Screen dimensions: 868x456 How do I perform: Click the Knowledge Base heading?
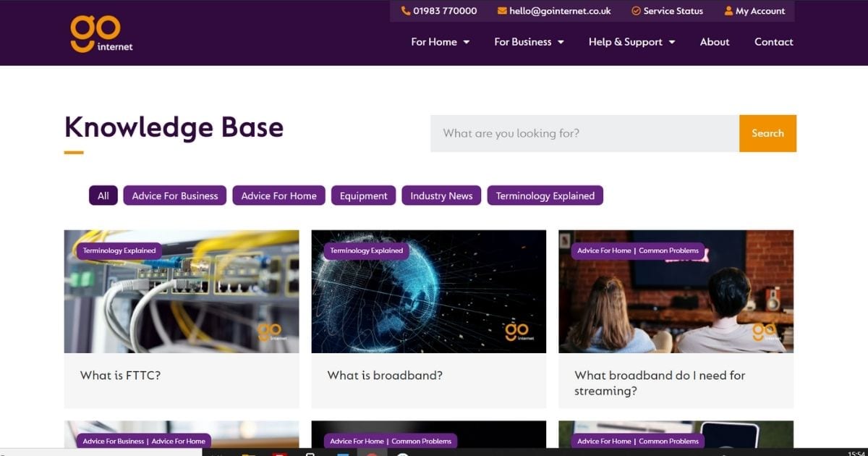[174, 127]
